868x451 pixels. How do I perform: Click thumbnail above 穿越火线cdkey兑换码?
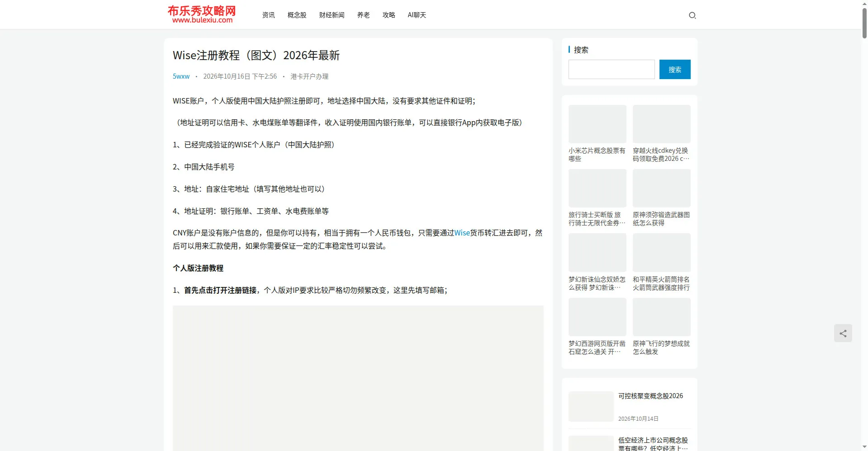pyautogui.click(x=661, y=124)
